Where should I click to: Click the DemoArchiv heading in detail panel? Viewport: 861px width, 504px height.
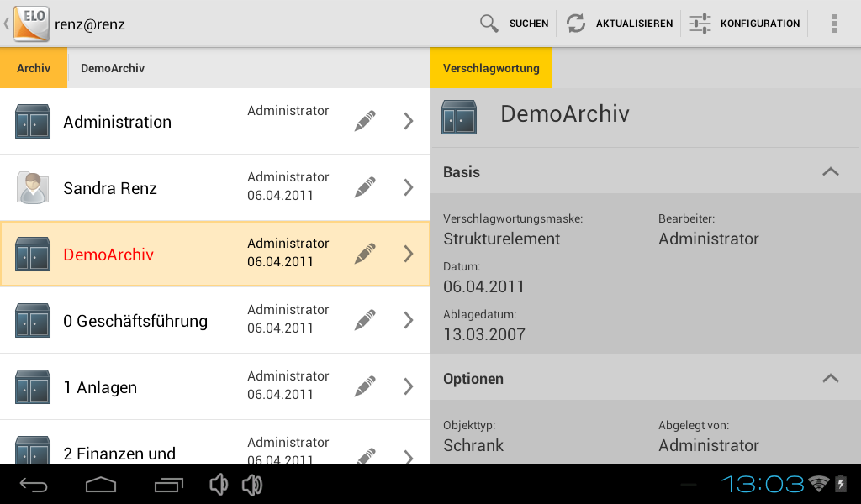click(564, 114)
